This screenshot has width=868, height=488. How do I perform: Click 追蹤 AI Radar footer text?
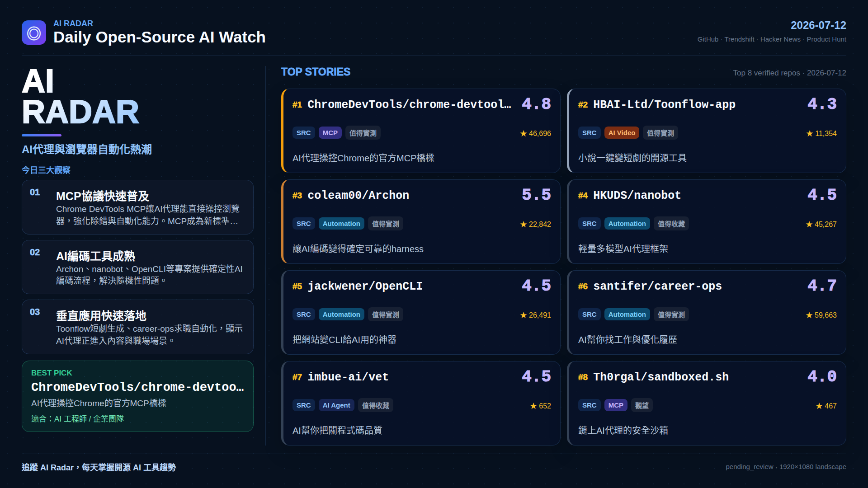click(99, 468)
